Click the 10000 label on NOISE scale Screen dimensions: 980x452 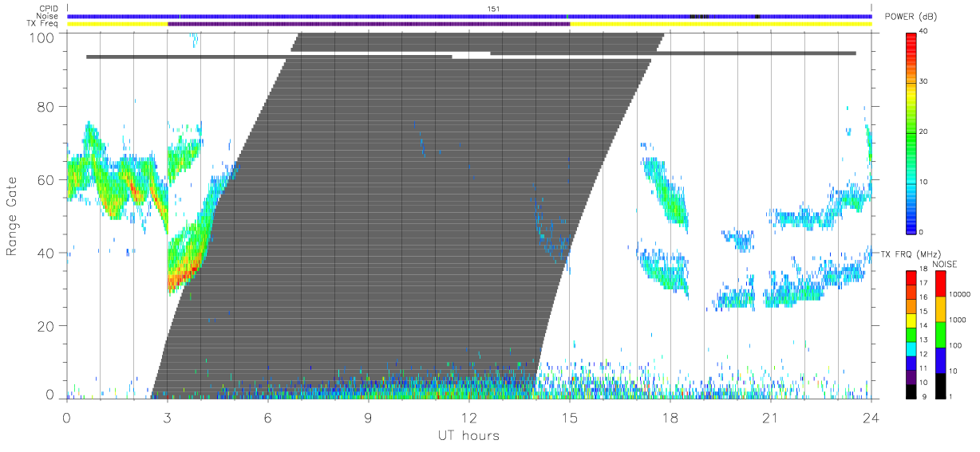point(960,295)
